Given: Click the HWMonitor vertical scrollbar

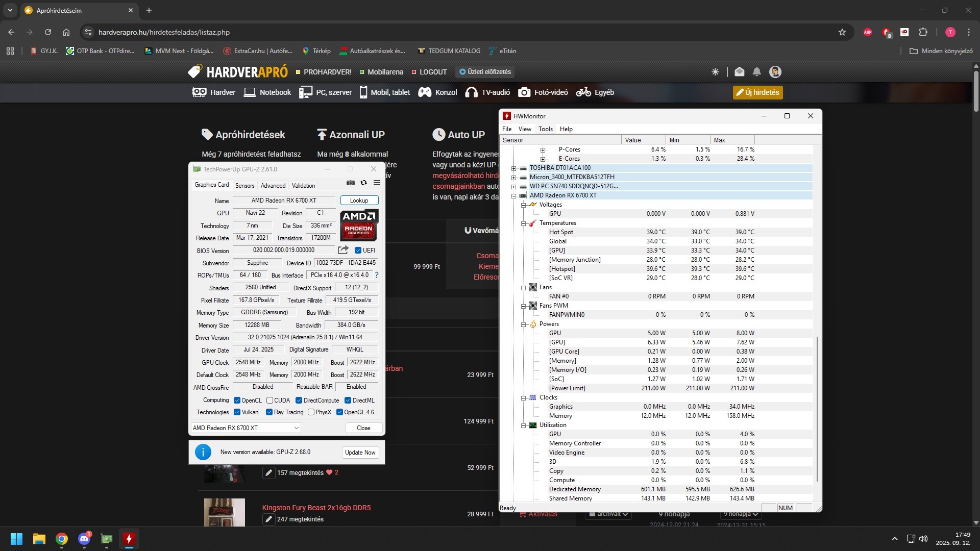Looking at the screenshot, I should point(817,408).
